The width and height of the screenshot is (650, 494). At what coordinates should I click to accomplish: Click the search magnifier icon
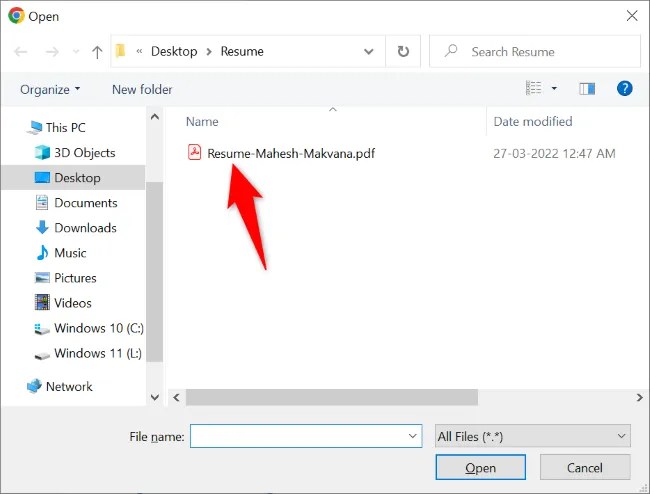pyautogui.click(x=451, y=51)
